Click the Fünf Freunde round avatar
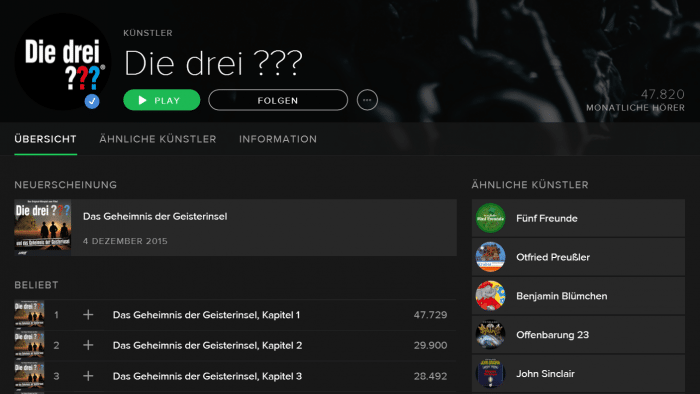 490,218
